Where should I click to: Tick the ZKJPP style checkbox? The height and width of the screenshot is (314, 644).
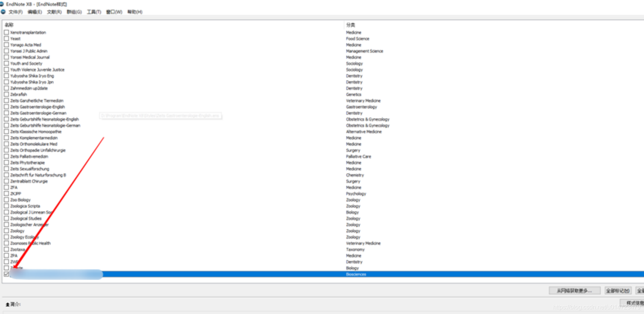[6, 193]
